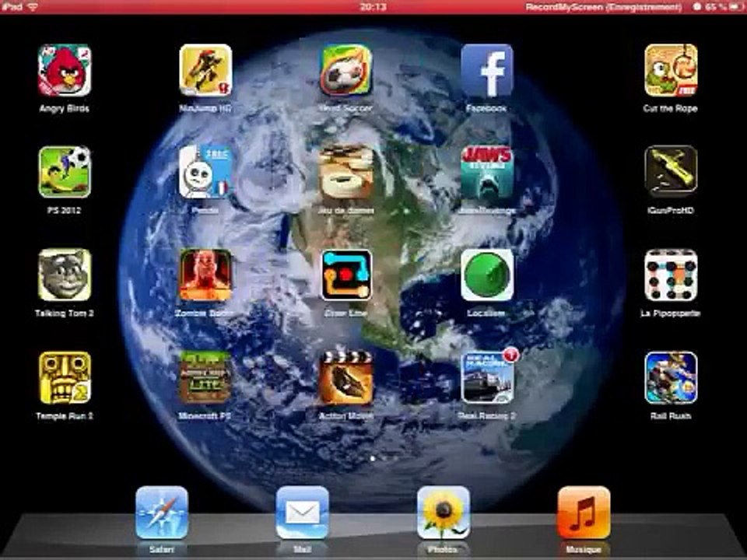Open Mail in the dock
This screenshot has width=747, height=560.
click(302, 513)
